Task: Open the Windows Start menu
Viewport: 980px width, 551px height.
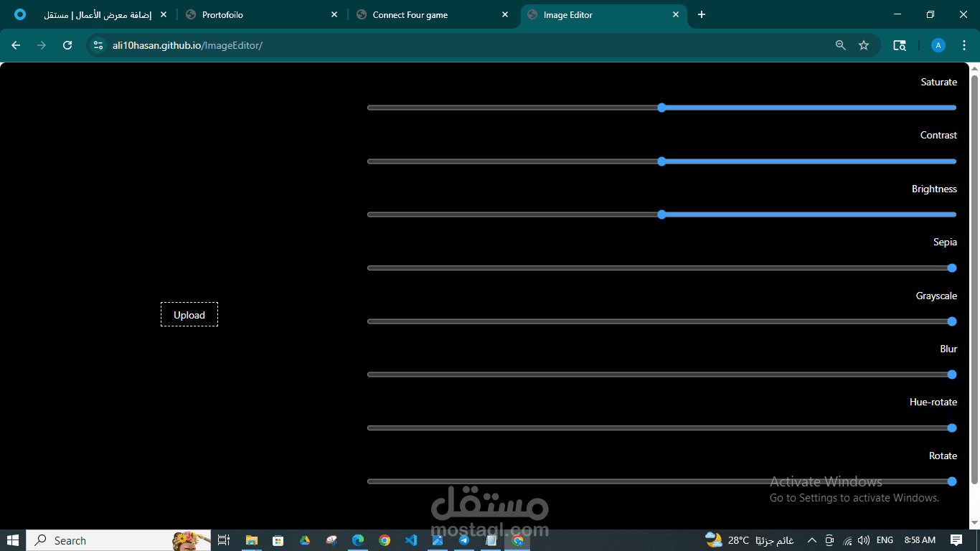Action: click(13, 540)
